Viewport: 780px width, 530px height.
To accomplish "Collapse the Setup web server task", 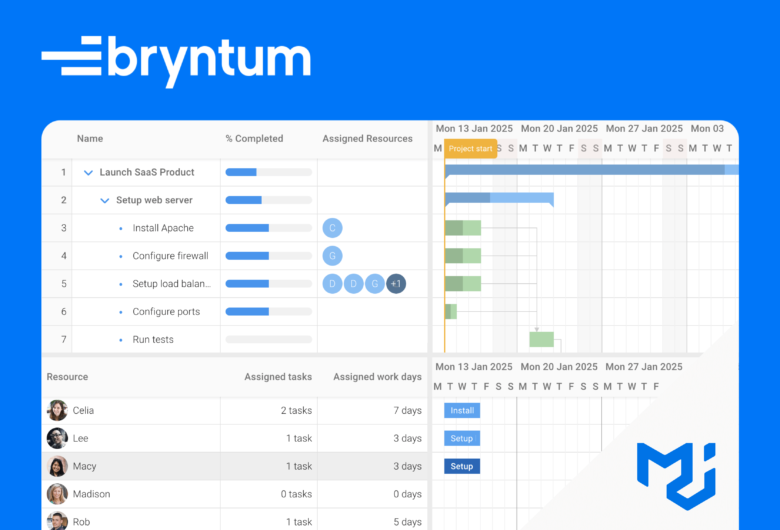I will [104, 201].
